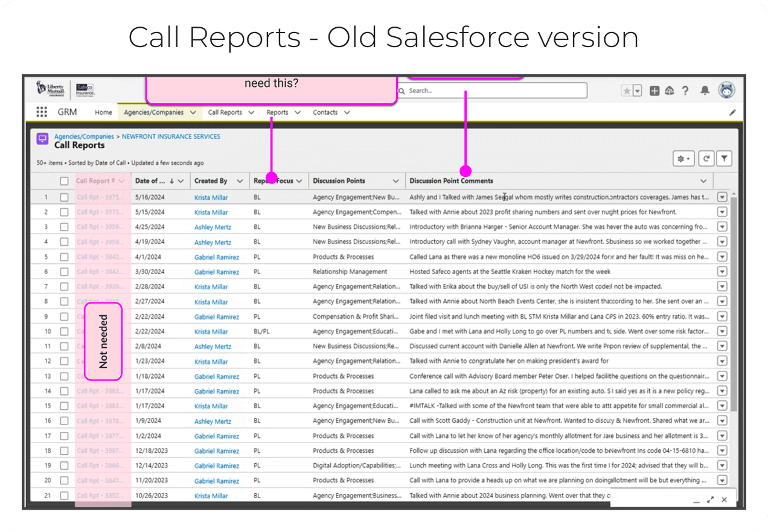Click the Liberty Mutual logo
Screen dimensions: 768x532
point(52,89)
